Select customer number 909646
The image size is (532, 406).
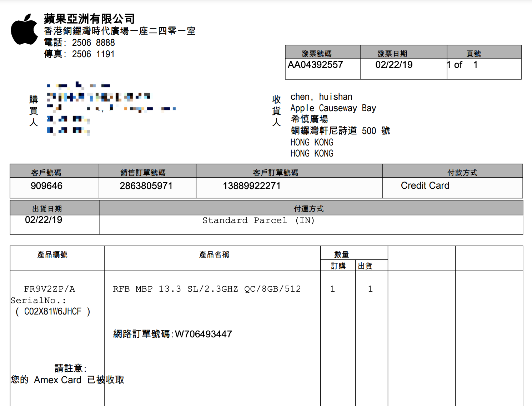click(46, 186)
